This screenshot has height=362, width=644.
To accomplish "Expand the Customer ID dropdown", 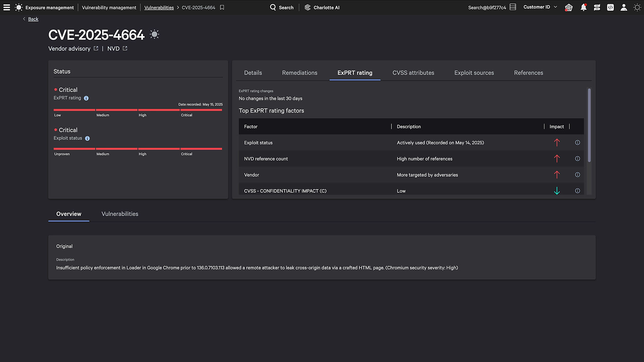I will click(540, 7).
